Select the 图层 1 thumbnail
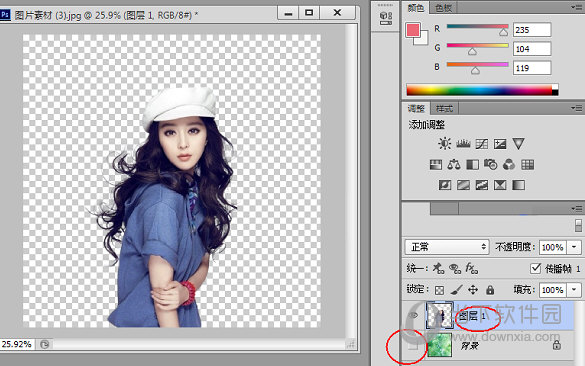585x366 pixels. 440,315
